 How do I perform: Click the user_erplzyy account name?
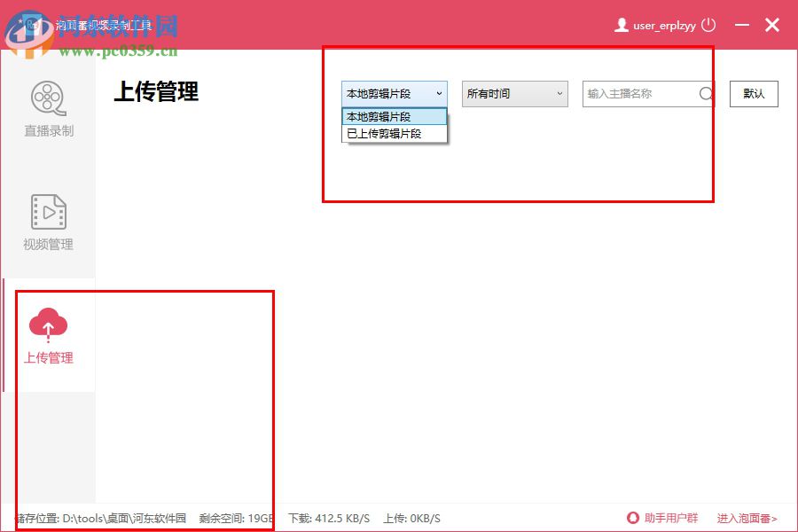(662, 25)
